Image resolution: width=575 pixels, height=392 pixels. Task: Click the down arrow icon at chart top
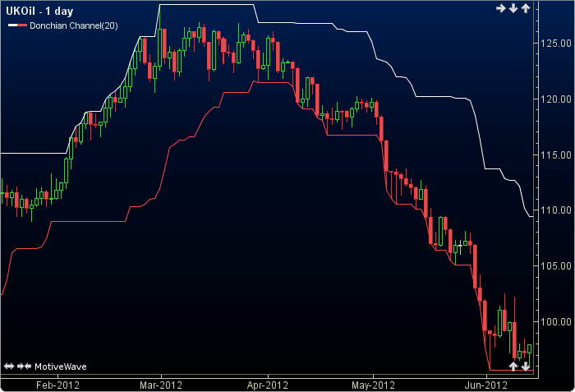(x=513, y=8)
